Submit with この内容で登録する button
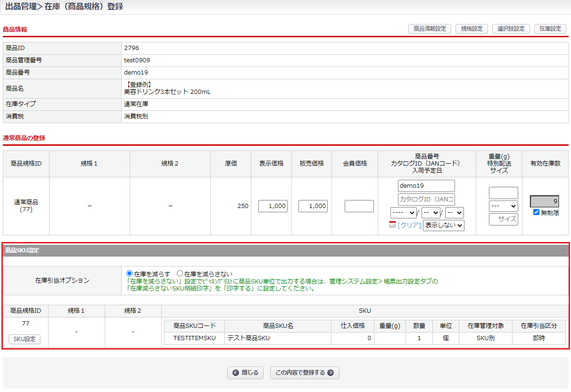Screen dimensions: 571x392 [x=305, y=373]
